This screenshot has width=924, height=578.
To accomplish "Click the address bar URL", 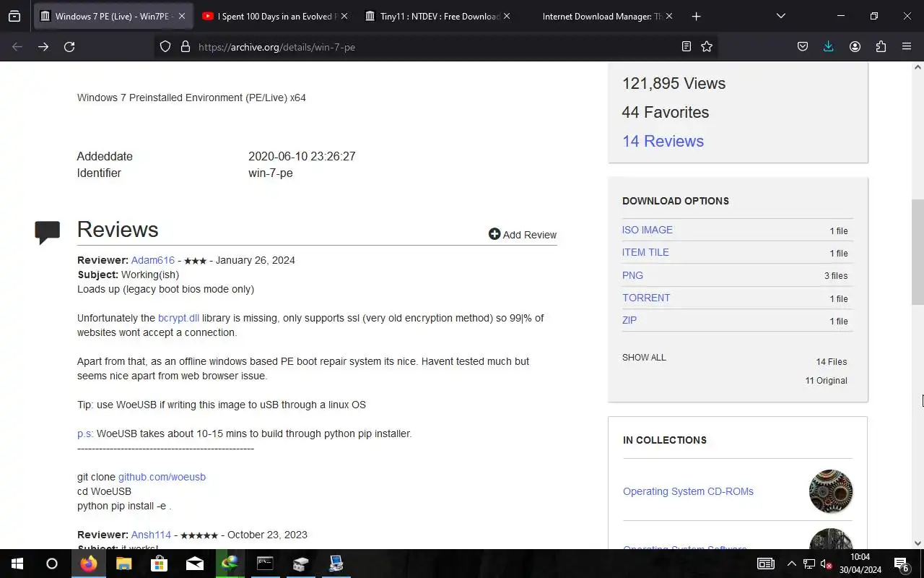I will pos(276,47).
